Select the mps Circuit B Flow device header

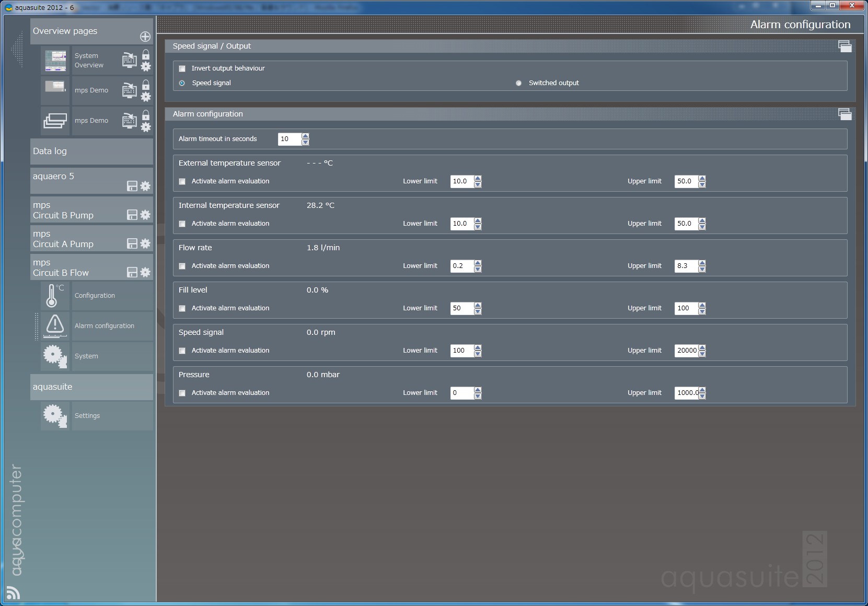click(x=91, y=267)
